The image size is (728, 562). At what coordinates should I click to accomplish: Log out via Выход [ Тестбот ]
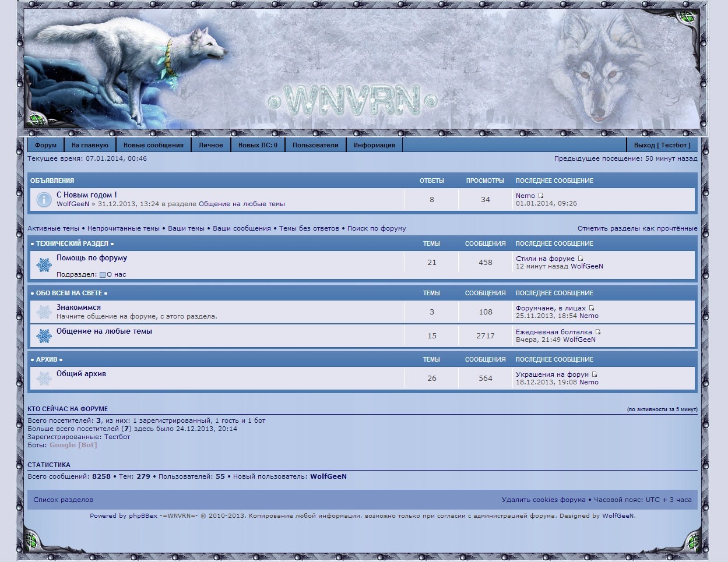tap(662, 145)
